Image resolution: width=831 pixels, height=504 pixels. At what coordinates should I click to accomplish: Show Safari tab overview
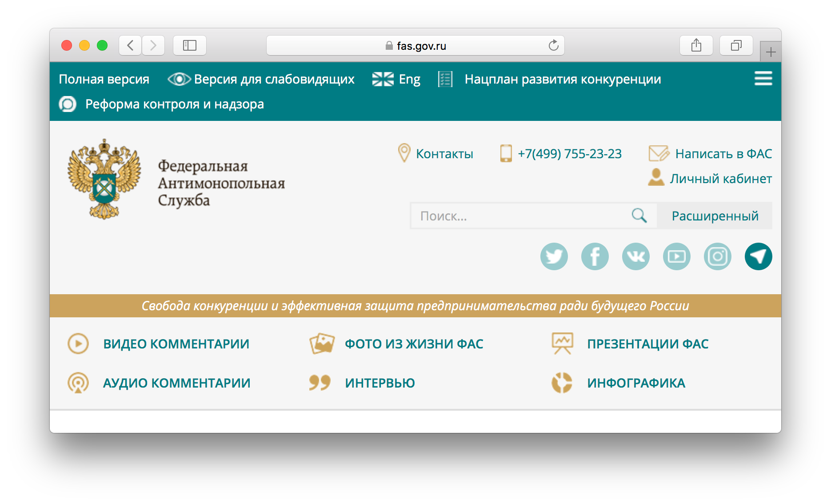(736, 45)
